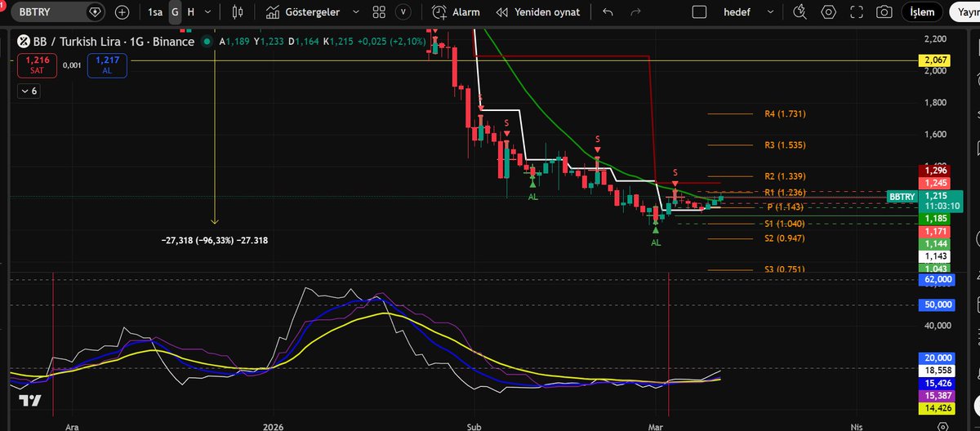Click the S2 (0.947) pivot label
Screen dimensions: 980x431
[785, 238]
